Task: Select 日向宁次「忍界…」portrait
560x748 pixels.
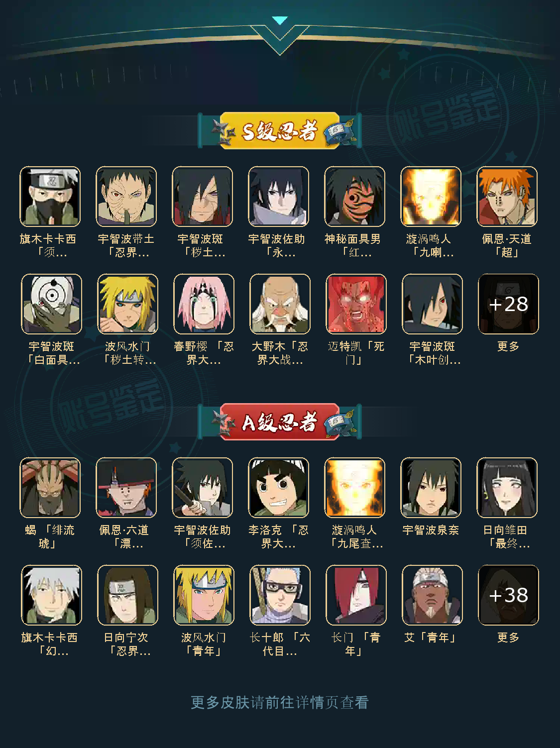Action: [x=127, y=595]
